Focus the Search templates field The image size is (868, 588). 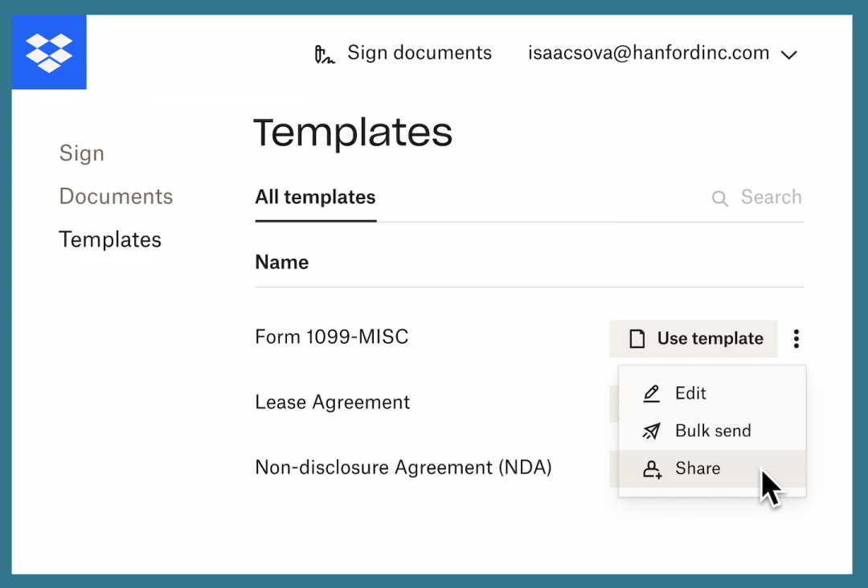click(x=770, y=198)
